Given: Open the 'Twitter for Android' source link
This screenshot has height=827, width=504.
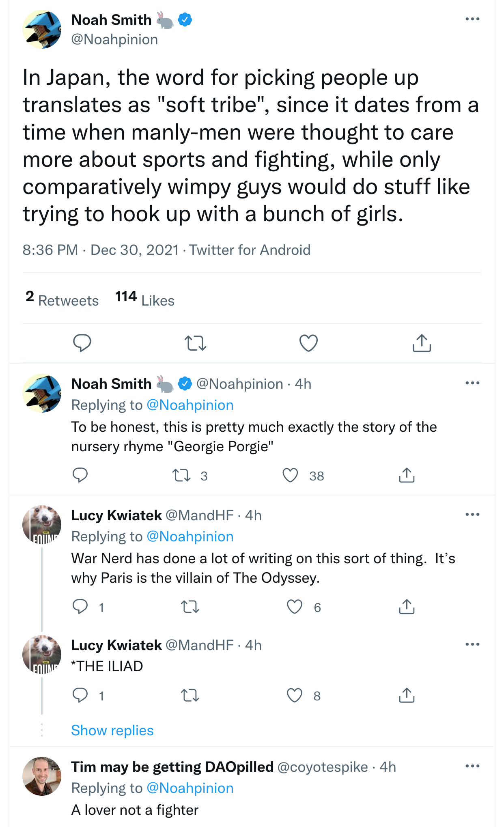Looking at the screenshot, I should point(250,250).
